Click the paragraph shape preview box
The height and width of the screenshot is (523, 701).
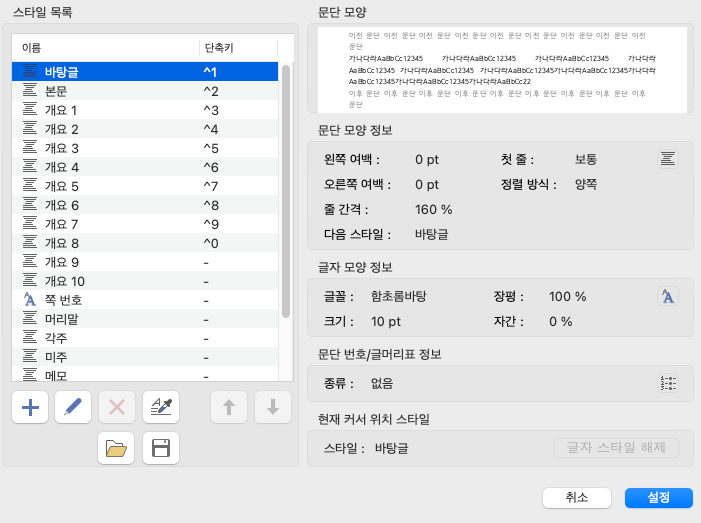point(502,70)
